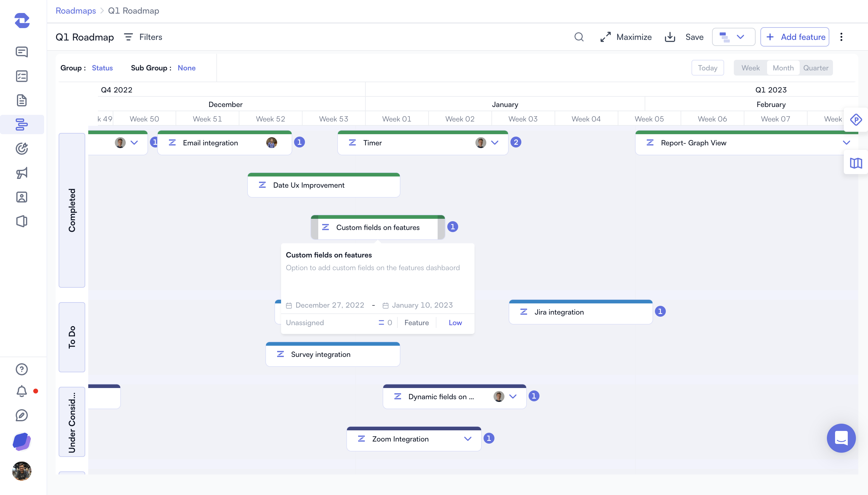Screen dimensions: 868x495
Task: Open the Zoom Integration dropdown arrow
Action: (468, 439)
